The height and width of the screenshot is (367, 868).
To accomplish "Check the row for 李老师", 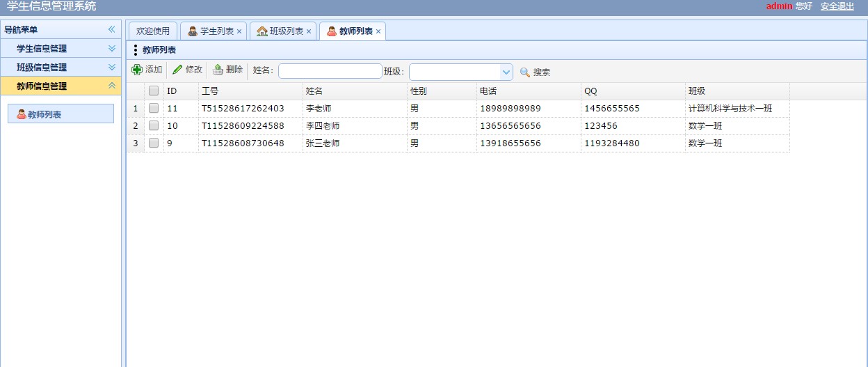I will click(154, 108).
